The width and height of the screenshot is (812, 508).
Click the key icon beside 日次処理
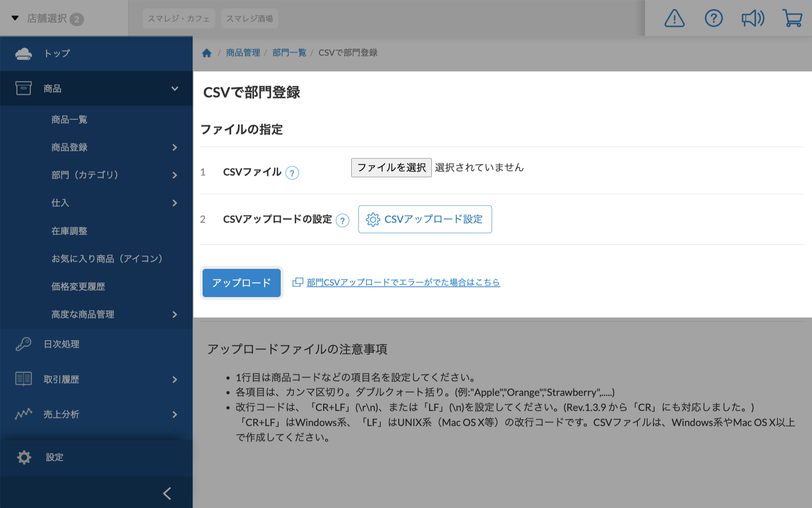point(23,344)
